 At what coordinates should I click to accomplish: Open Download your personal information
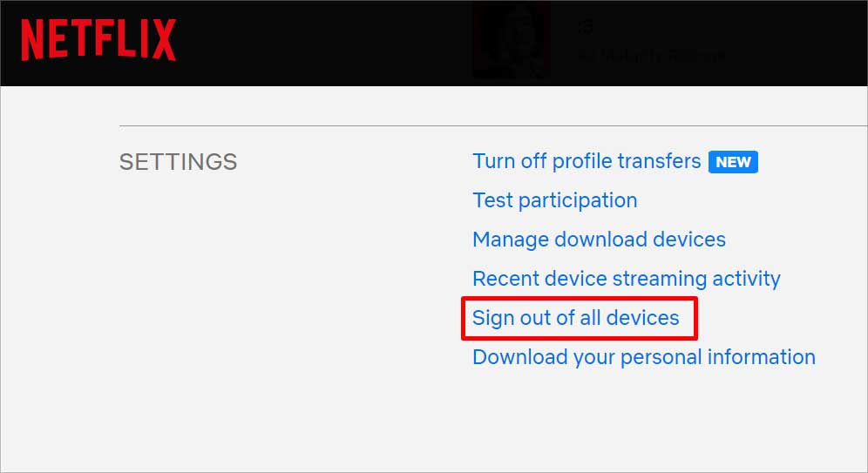click(x=644, y=357)
